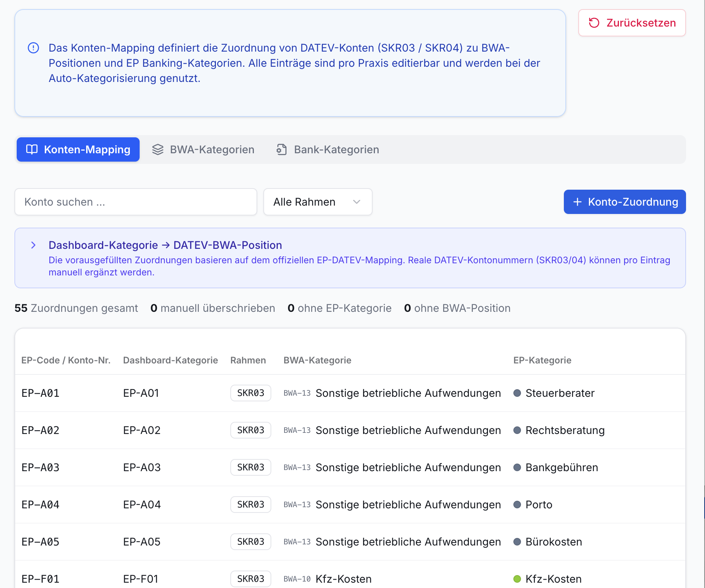Click the EP-Code / Konto-Nr. column header
Viewport: 705px width, 588px height.
(x=66, y=360)
